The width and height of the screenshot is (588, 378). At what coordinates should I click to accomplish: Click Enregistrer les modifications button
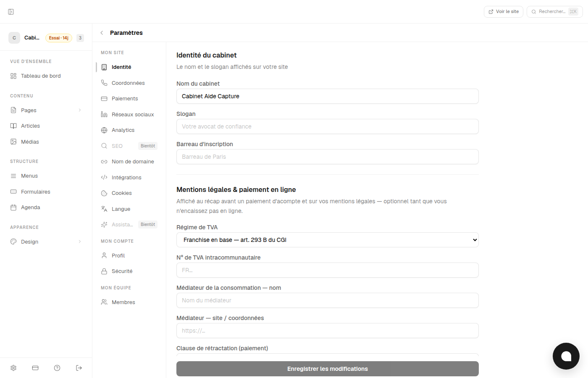coord(328,369)
